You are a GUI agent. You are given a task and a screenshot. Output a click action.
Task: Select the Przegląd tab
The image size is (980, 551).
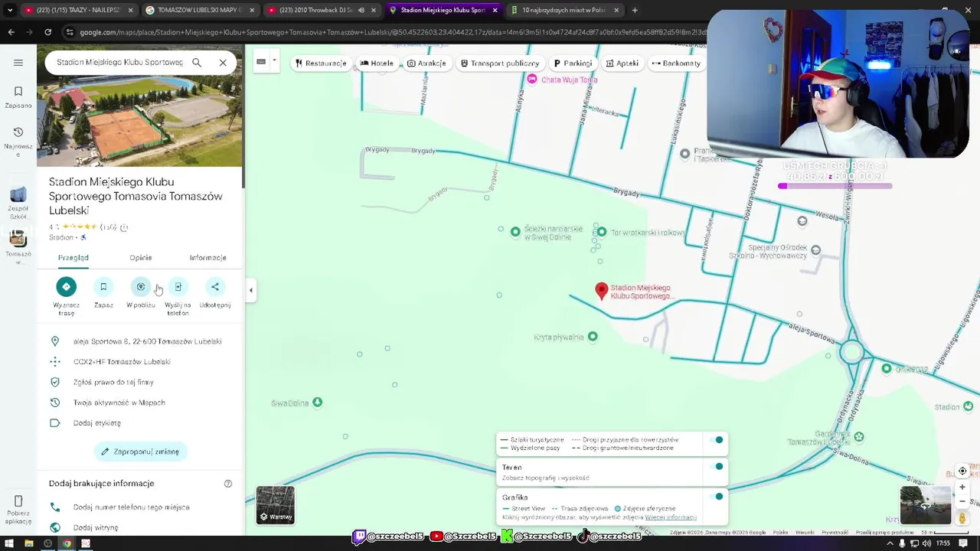(x=73, y=258)
